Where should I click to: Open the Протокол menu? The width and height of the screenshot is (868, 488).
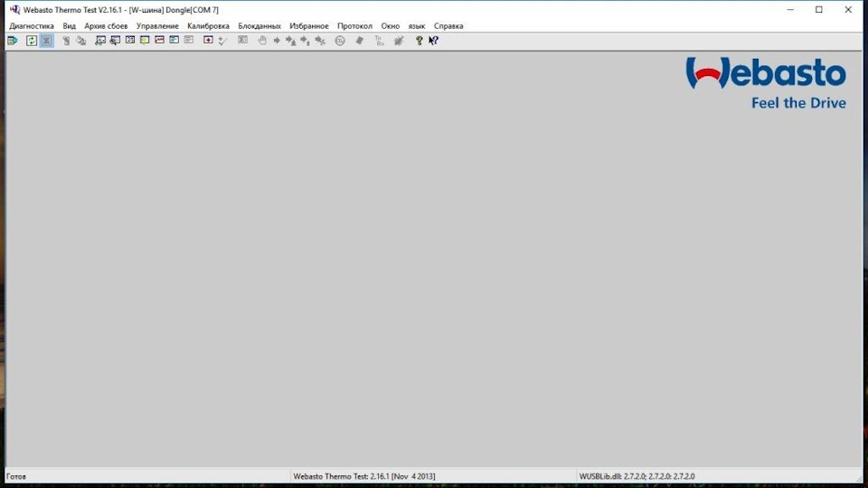pyautogui.click(x=354, y=26)
